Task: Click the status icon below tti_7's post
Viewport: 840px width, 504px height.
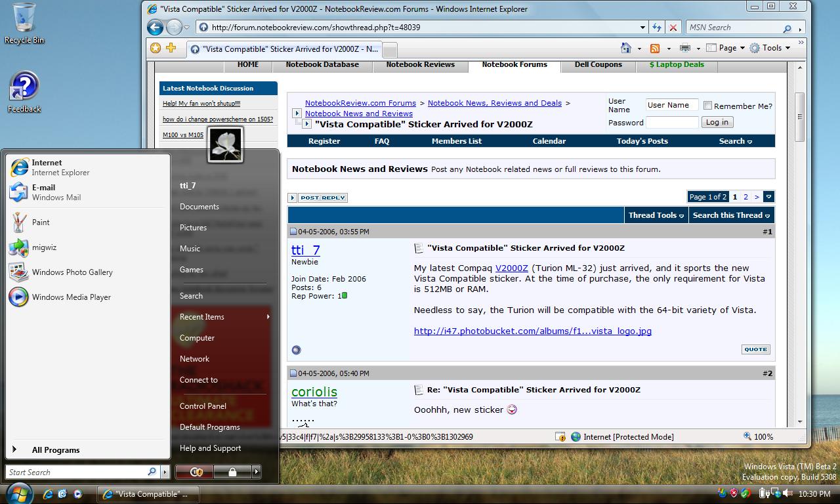Action: (296, 350)
